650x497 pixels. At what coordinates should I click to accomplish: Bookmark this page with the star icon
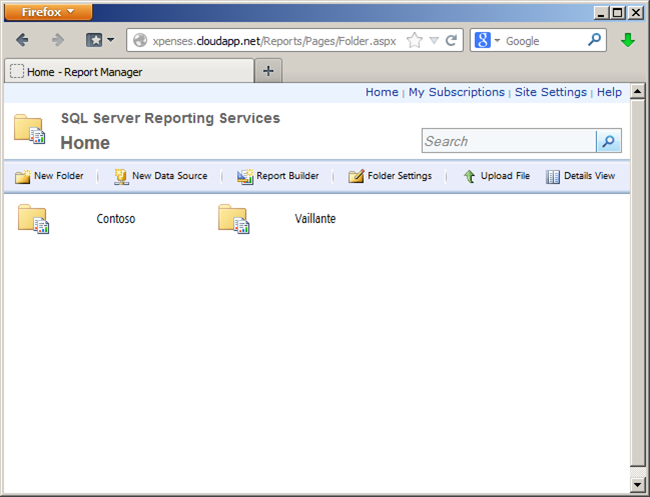[x=414, y=40]
